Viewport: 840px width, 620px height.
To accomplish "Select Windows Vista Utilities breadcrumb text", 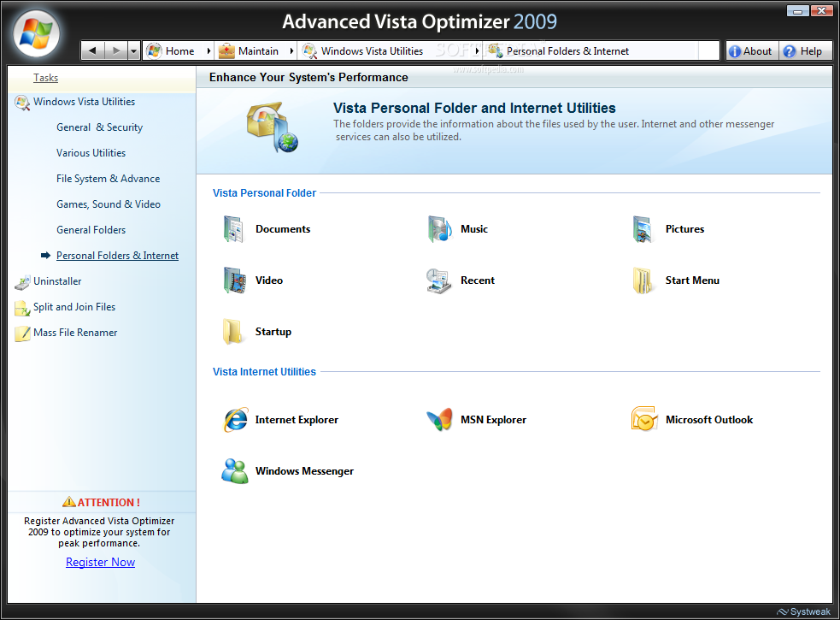I will 372,51.
